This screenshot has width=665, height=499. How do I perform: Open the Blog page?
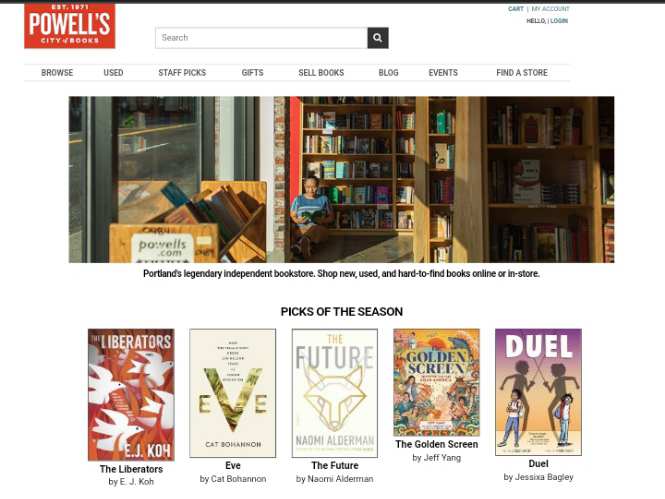pyautogui.click(x=388, y=73)
